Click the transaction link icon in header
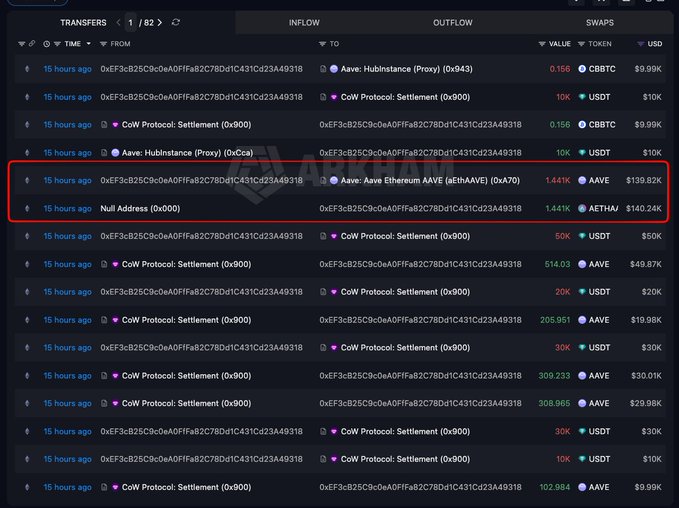Viewport: 679px width, 508px height. (x=32, y=44)
